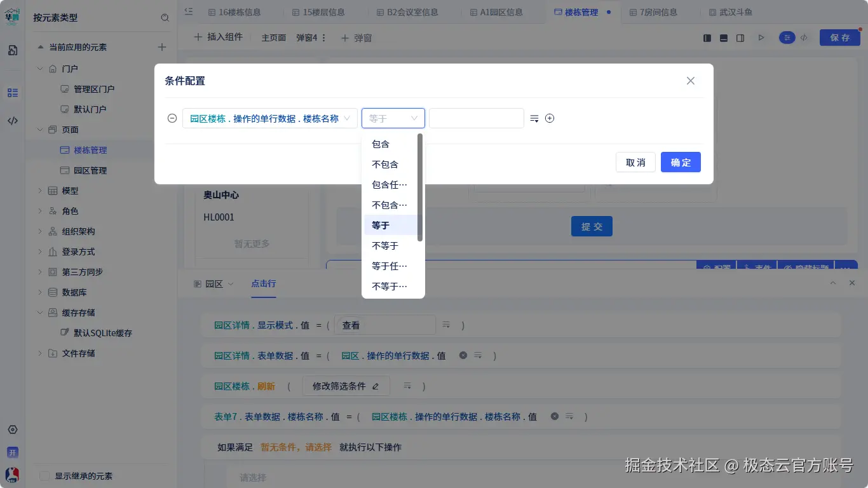
Task: Collapse the 页面 tree node
Action: [40, 130]
